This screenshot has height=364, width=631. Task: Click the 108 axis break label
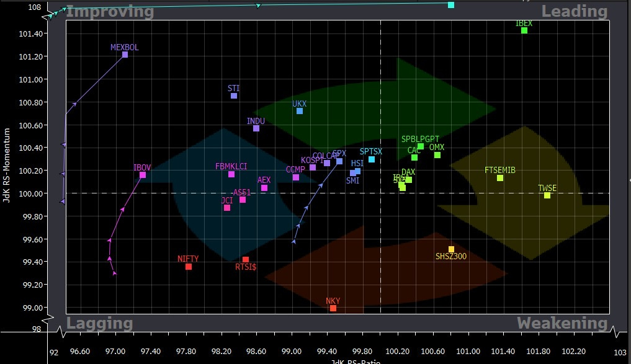35,7
